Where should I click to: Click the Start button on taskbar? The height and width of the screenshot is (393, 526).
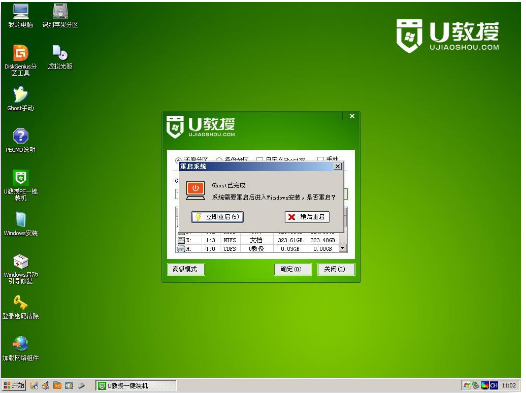[14, 386]
